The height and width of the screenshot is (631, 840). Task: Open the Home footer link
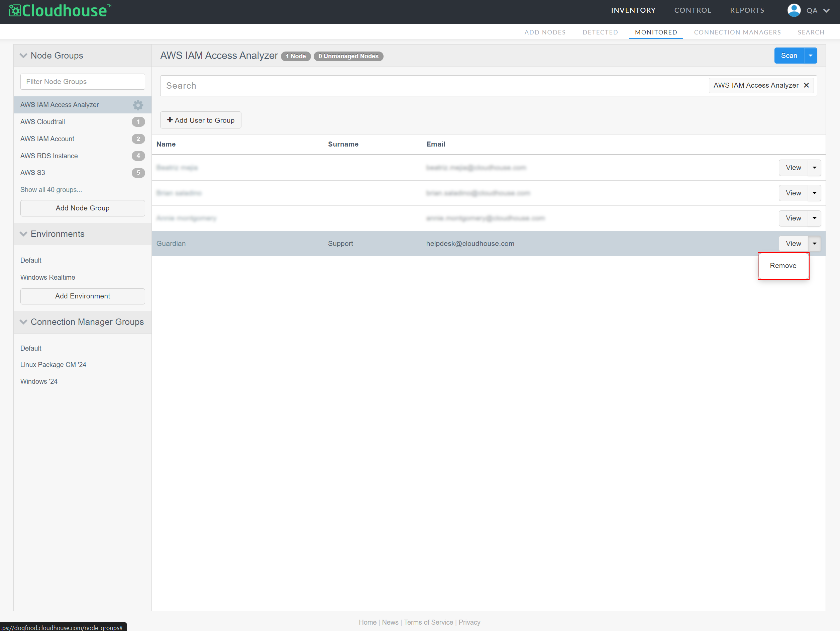click(367, 622)
